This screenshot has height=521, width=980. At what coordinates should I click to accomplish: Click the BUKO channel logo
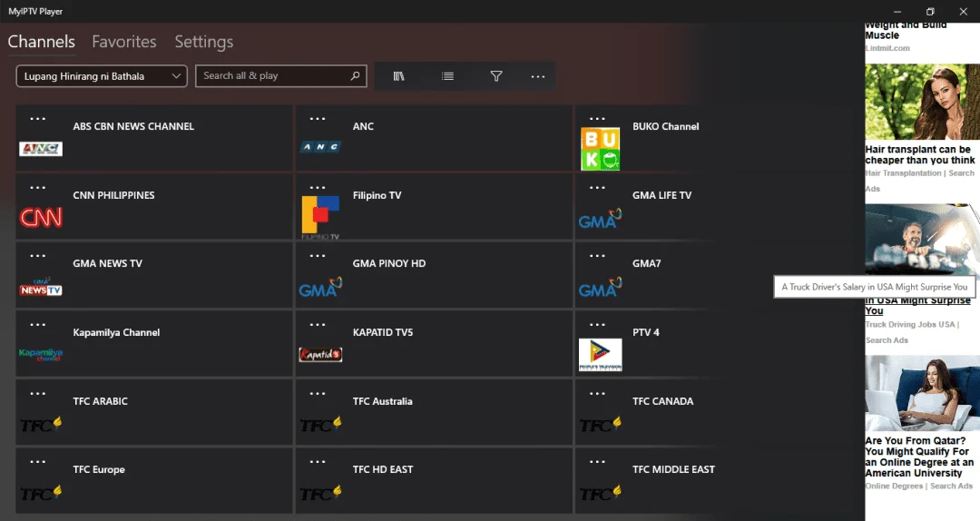[x=600, y=149]
